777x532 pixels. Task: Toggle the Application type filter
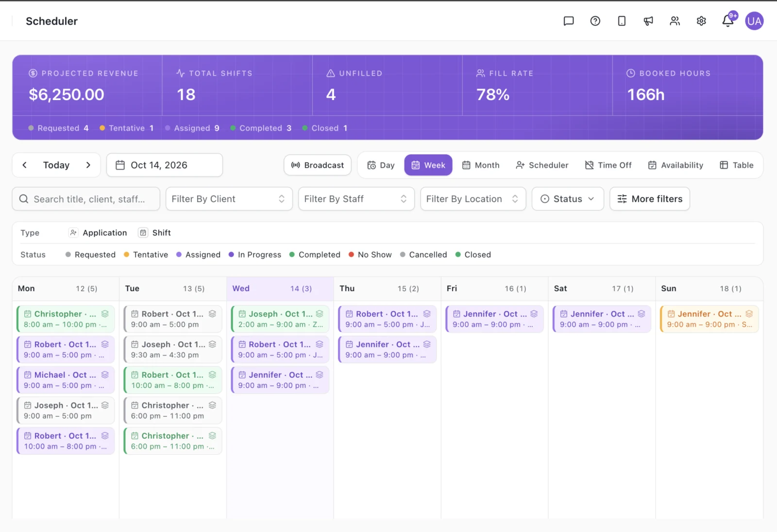click(98, 233)
